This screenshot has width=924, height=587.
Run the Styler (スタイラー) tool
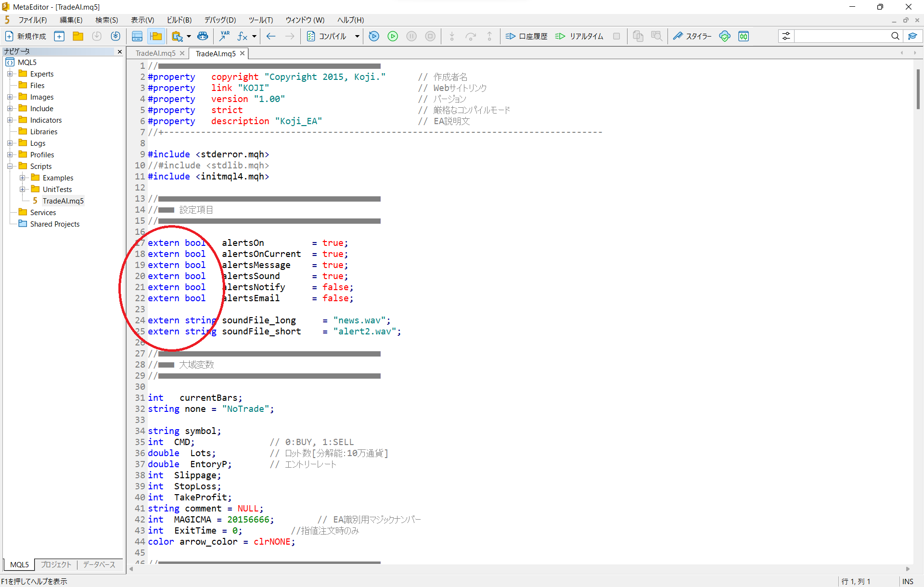pyautogui.click(x=692, y=36)
